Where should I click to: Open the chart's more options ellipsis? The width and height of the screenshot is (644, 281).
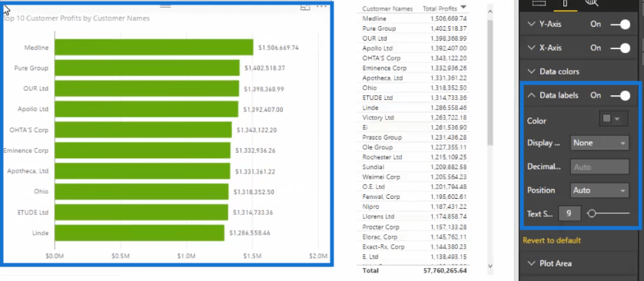(321, 6)
